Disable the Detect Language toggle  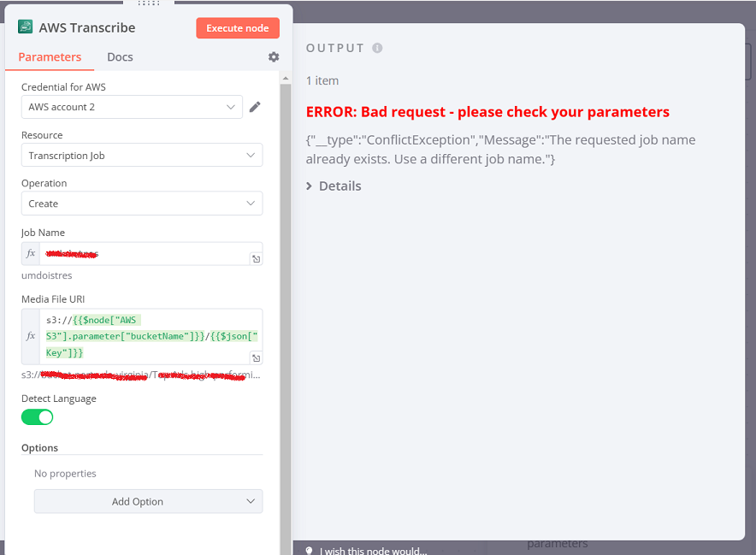pyautogui.click(x=37, y=416)
